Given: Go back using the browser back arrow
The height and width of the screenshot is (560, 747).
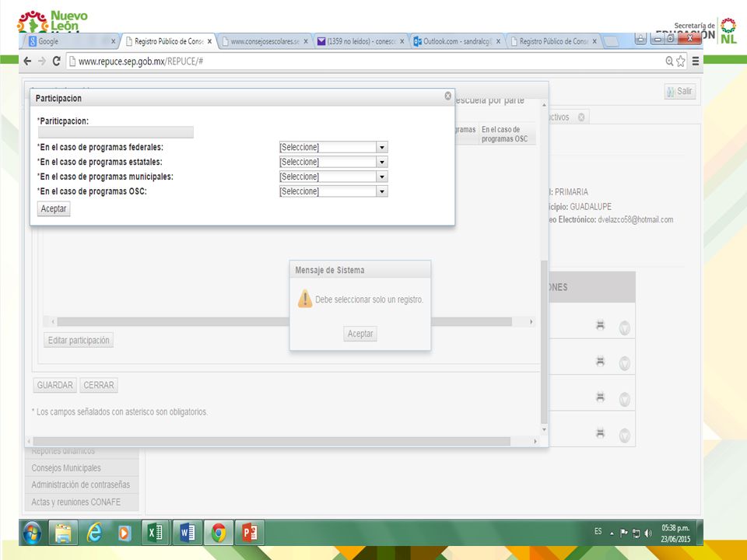Looking at the screenshot, I should 28,61.
